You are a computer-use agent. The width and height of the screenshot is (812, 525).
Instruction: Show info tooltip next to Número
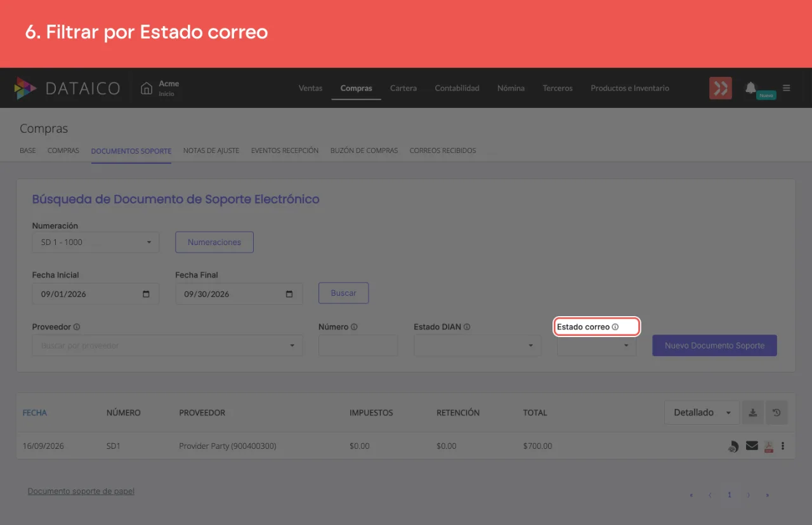(354, 327)
